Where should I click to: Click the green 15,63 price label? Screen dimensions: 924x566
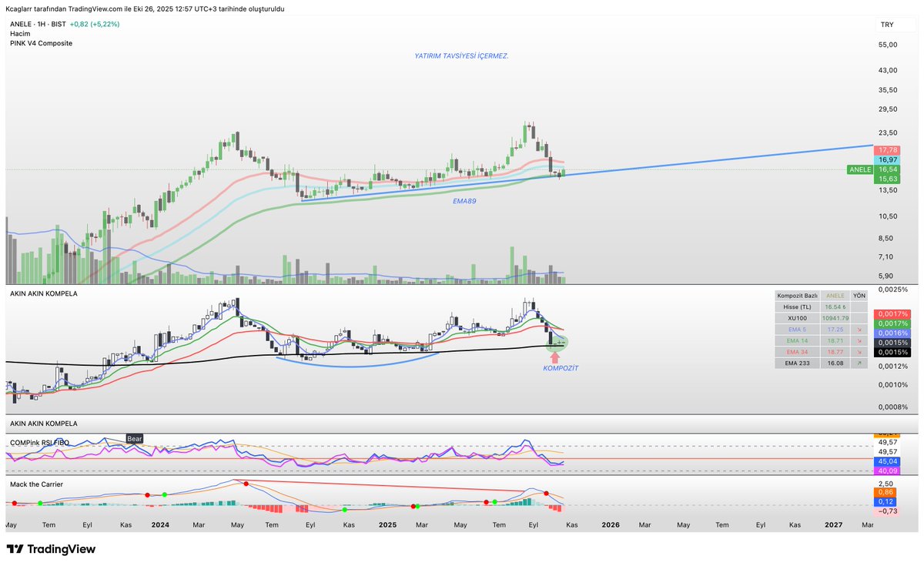tap(888, 179)
